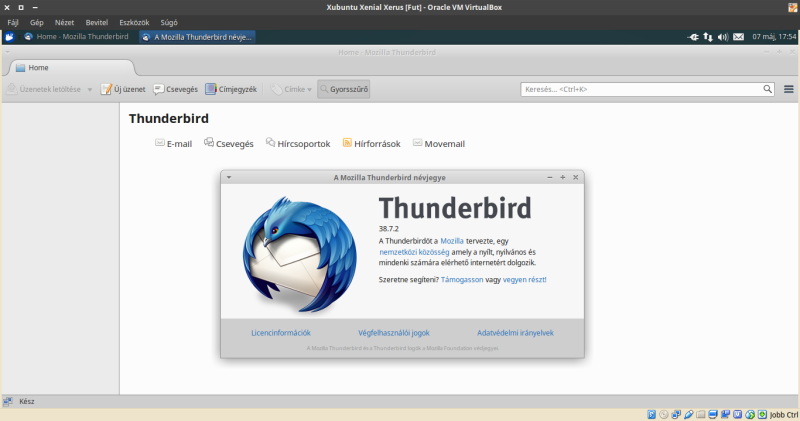Follow the nemzetközi közösség link
This screenshot has height=421, width=800.
[x=414, y=252]
